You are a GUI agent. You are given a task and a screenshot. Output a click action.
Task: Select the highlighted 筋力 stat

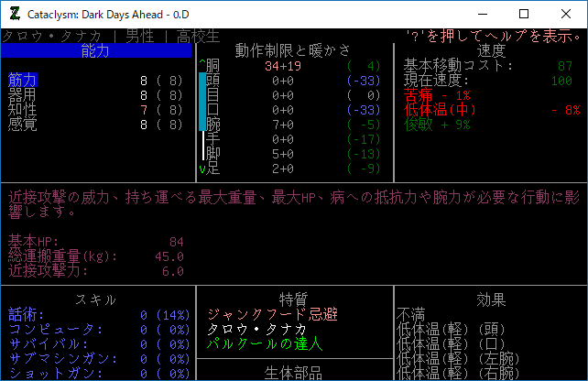(x=22, y=81)
